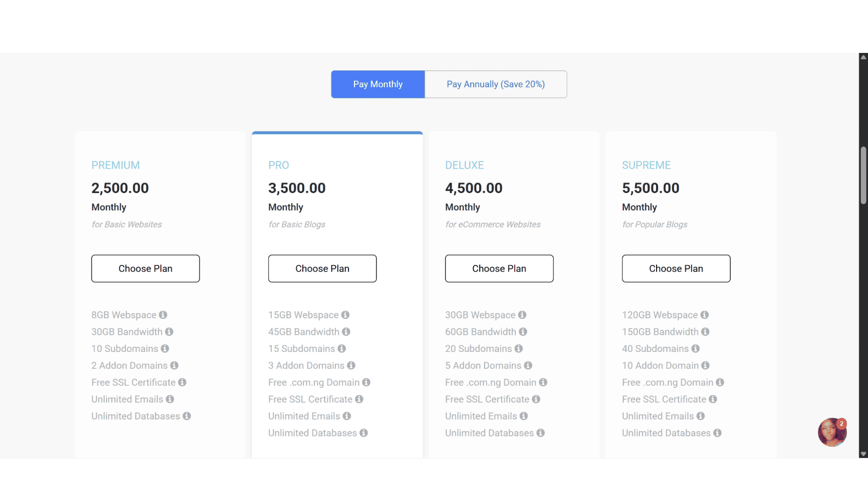Show info for Deluxe Unlimited Emails
Viewport: 868px width, 488px height.
524,416
